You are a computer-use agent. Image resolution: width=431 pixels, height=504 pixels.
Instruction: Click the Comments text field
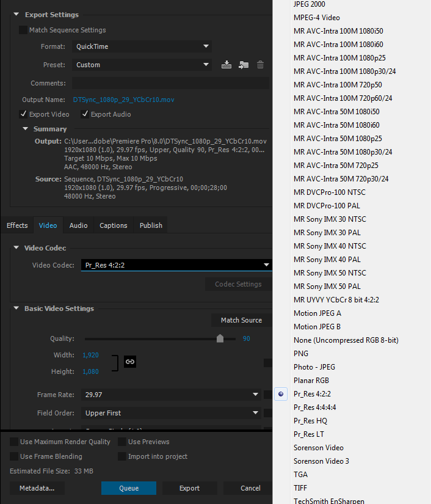pyautogui.click(x=170, y=83)
